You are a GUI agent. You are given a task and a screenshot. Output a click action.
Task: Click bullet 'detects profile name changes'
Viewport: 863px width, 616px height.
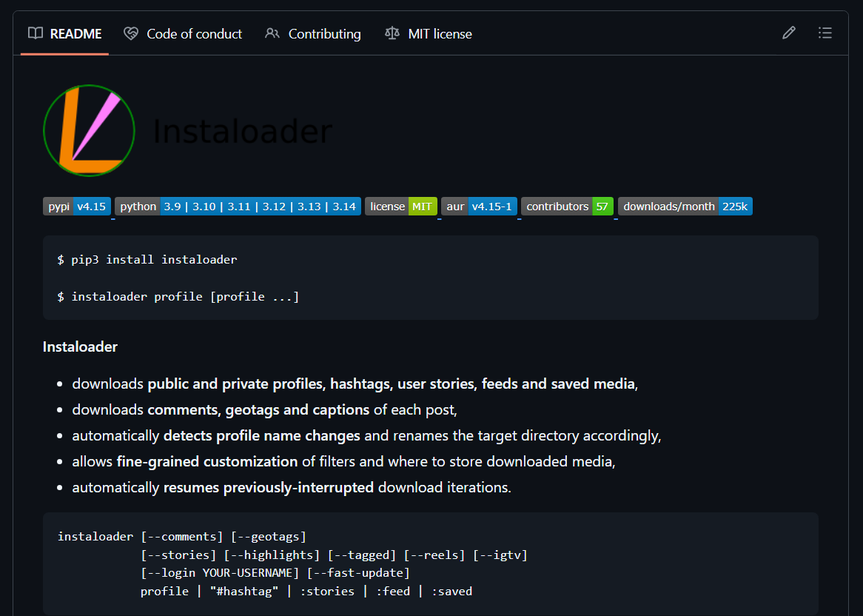(366, 435)
